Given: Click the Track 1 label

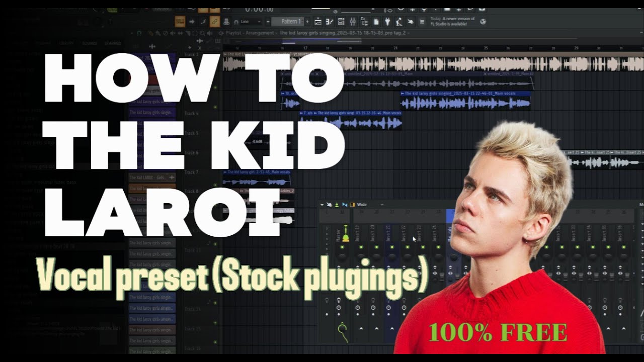Looking at the screenshot, I should coord(191,54).
